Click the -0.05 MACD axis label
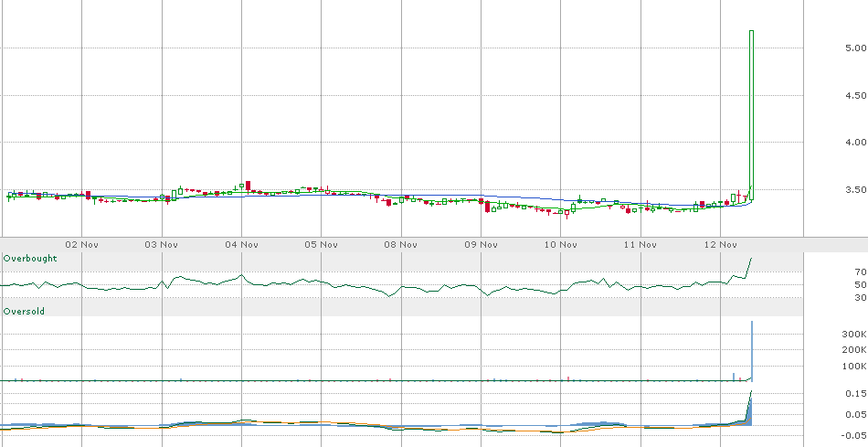The width and height of the screenshot is (868, 447). coord(854,435)
